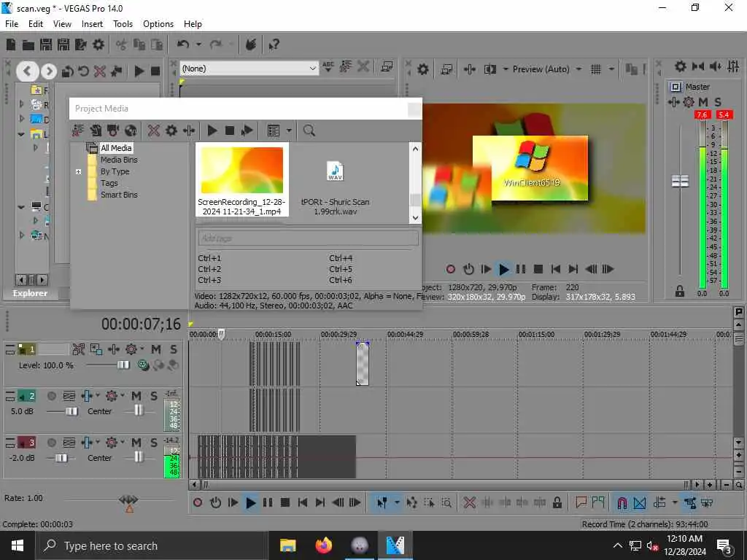This screenshot has height=560, width=747.
Task: Mute audio track 3
Action: 136,443
